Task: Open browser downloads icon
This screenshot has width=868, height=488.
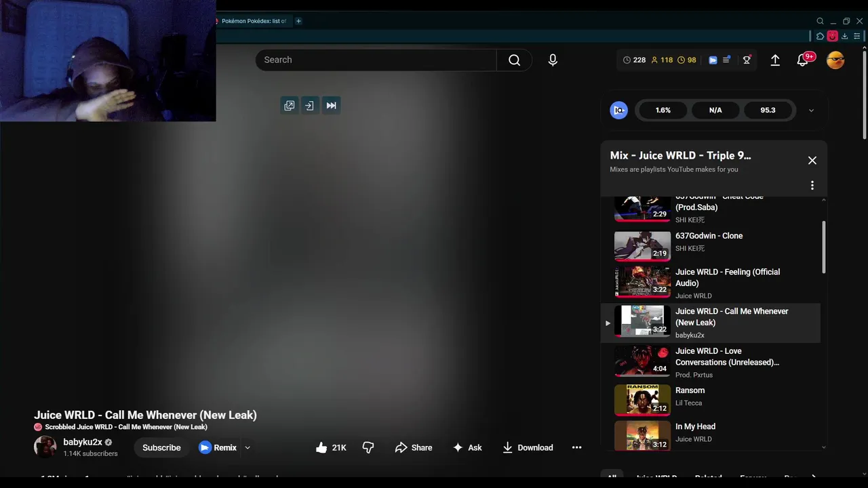Action: pos(844,36)
